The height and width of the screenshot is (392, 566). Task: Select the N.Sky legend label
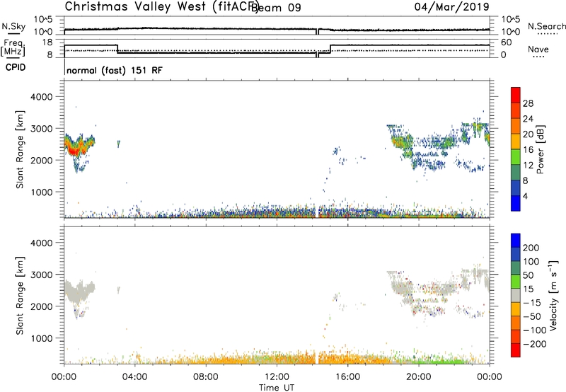click(13, 26)
